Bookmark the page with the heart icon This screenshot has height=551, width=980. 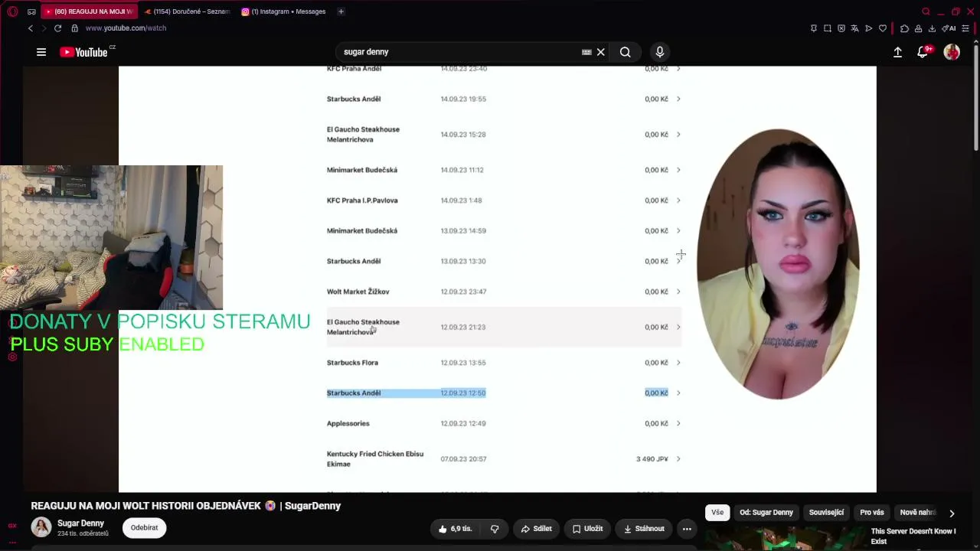click(x=883, y=28)
